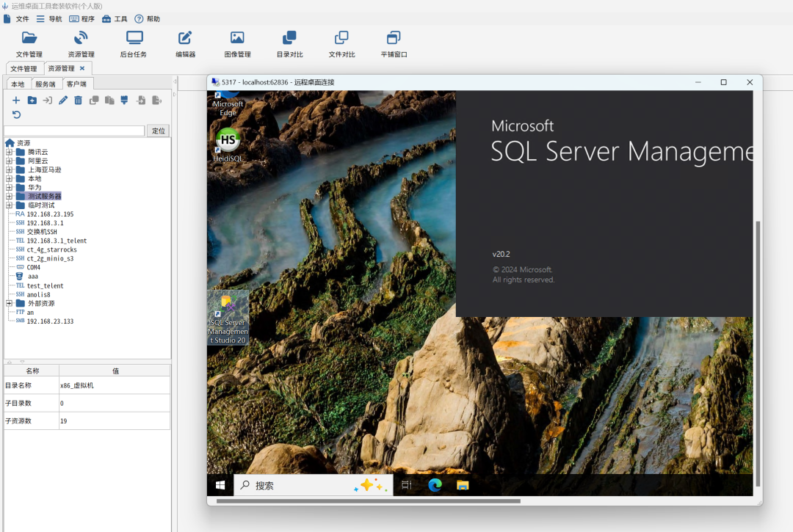
Task: Click the remote window vertical scrollbar
Action: click(758, 354)
